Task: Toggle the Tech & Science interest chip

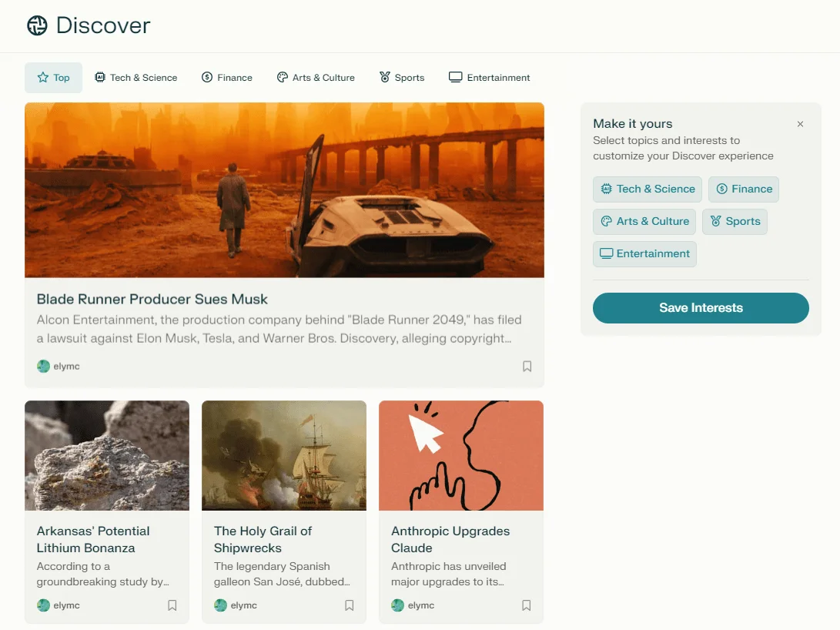Action: [647, 189]
